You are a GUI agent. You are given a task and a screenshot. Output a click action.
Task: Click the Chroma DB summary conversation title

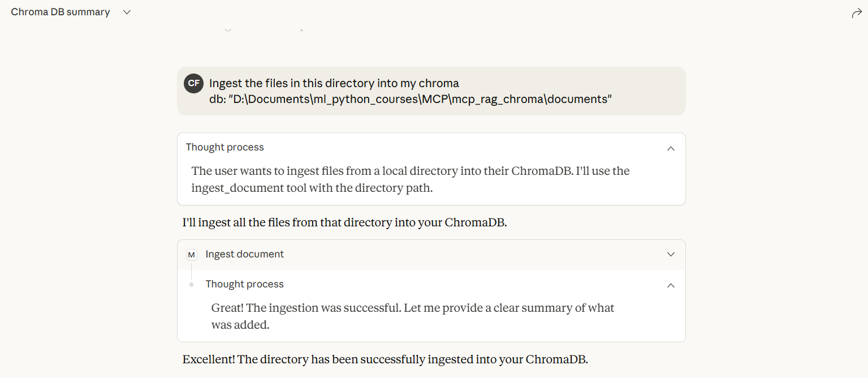tap(61, 12)
